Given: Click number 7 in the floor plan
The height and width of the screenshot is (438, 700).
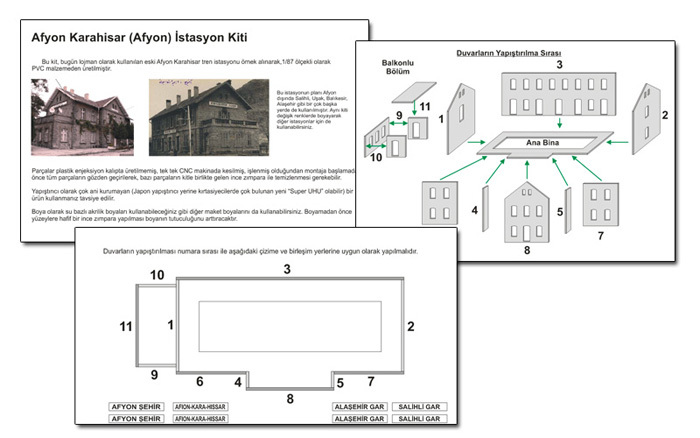Looking at the screenshot, I should tap(371, 382).
